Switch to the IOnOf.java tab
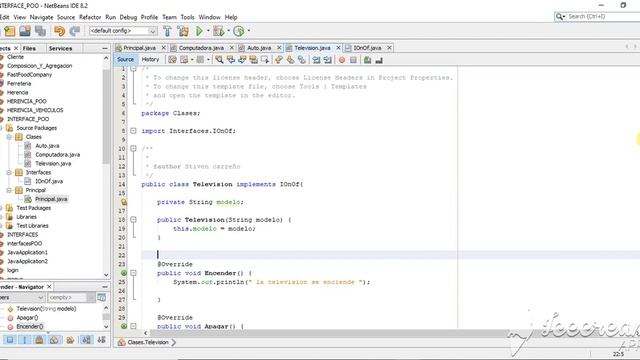Screen dimensions: 640x360 tap(367, 48)
